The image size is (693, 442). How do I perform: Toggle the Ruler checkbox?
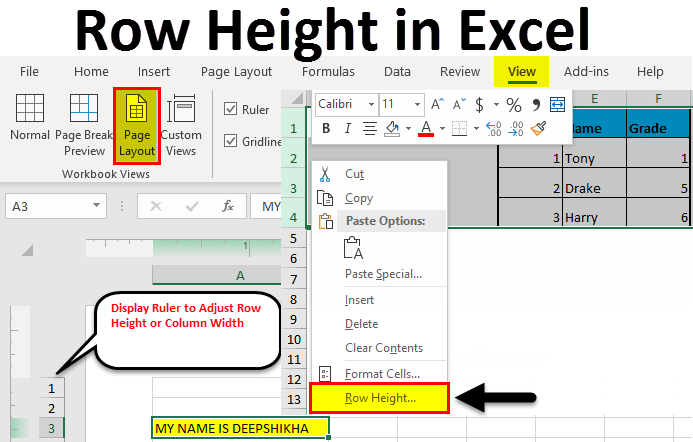point(230,109)
